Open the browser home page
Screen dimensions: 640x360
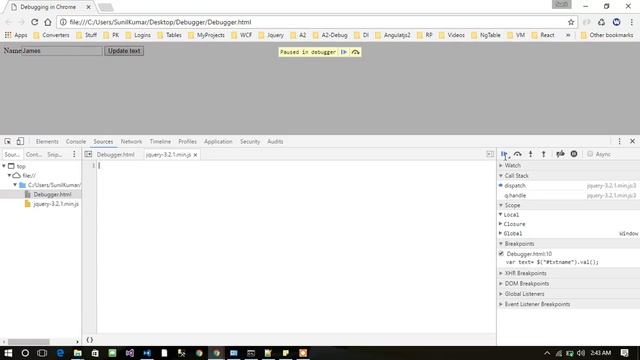[x=48, y=22]
